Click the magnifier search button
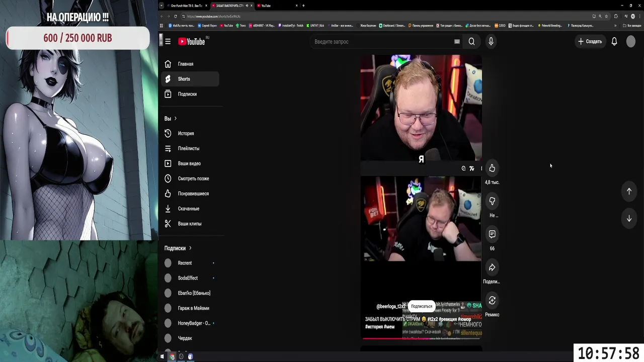644x362 pixels. (471, 42)
